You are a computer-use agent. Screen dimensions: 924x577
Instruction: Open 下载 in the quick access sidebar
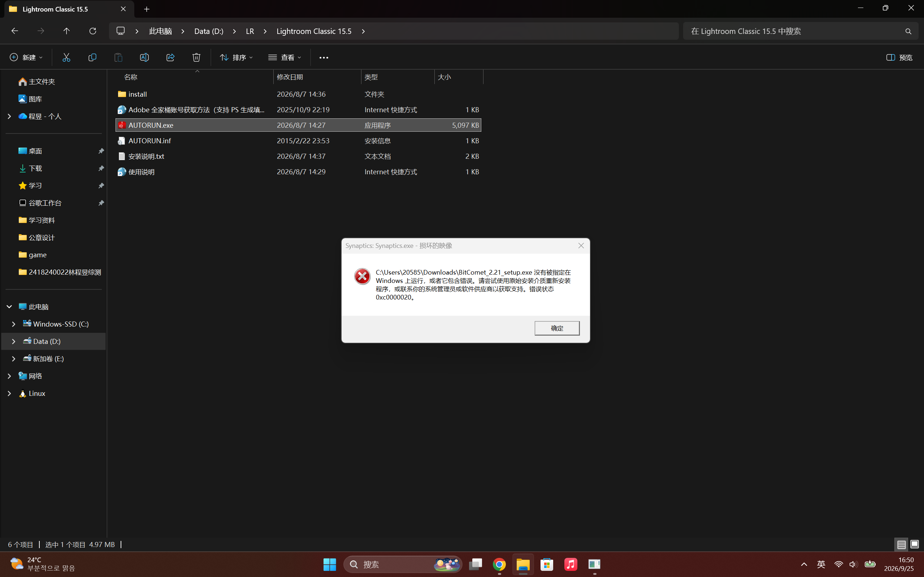(35, 168)
